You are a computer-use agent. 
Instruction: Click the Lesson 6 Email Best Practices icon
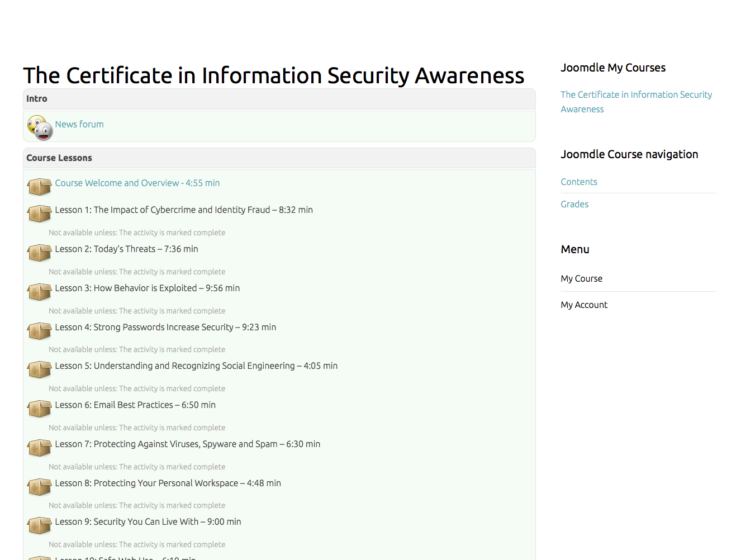click(40, 409)
